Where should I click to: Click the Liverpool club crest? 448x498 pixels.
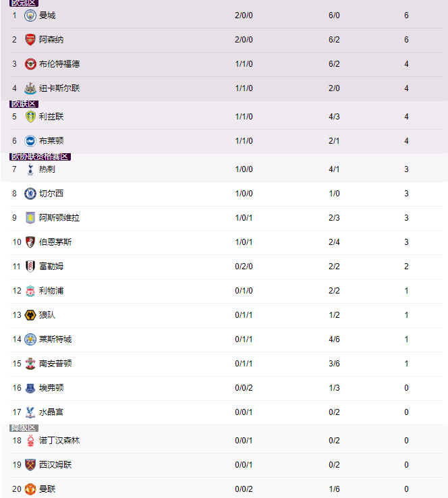click(x=30, y=291)
